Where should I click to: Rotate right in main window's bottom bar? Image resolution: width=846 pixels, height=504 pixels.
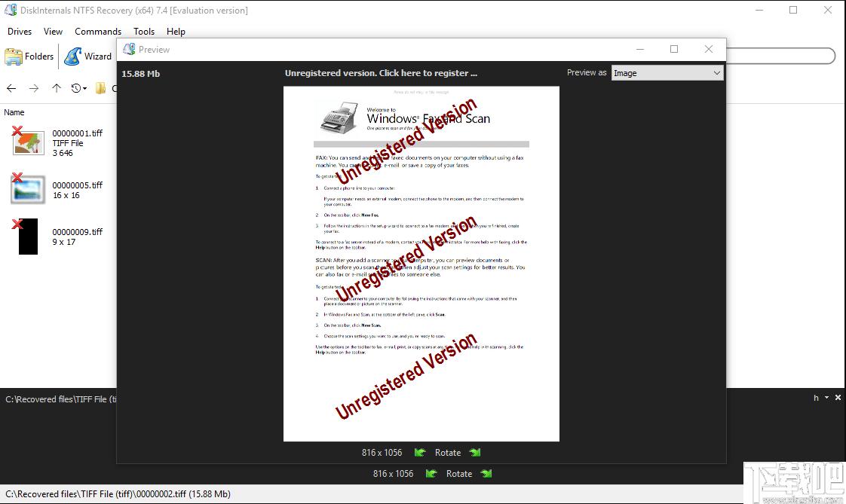click(x=486, y=473)
